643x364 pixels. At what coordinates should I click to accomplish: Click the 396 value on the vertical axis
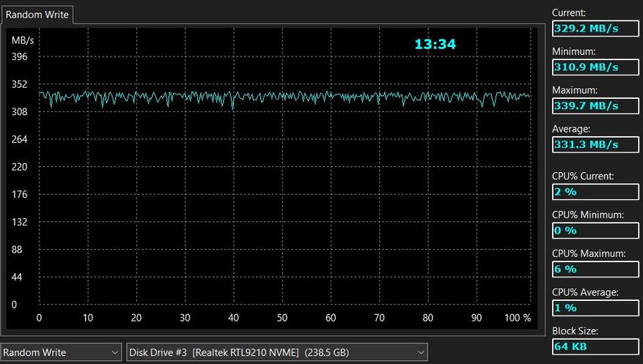pyautogui.click(x=19, y=56)
